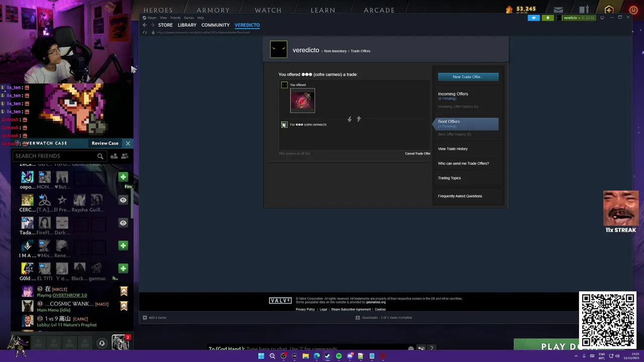Open the Privacy Policy footer link
The width and height of the screenshot is (644, 362).
(305, 310)
